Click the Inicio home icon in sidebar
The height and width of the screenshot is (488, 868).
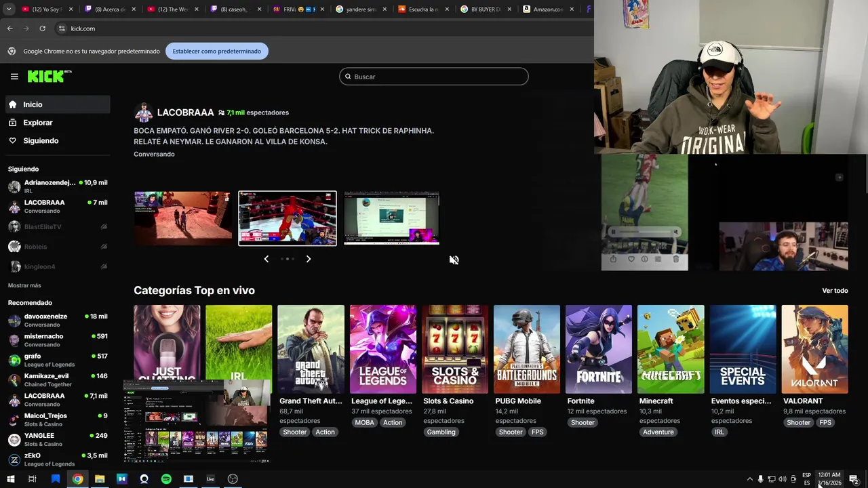(13, 104)
